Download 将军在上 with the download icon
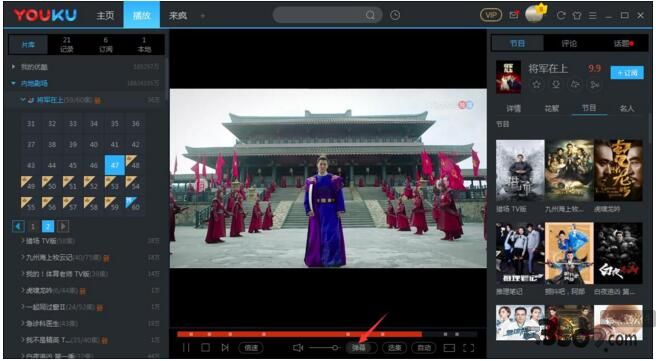 (x=556, y=84)
